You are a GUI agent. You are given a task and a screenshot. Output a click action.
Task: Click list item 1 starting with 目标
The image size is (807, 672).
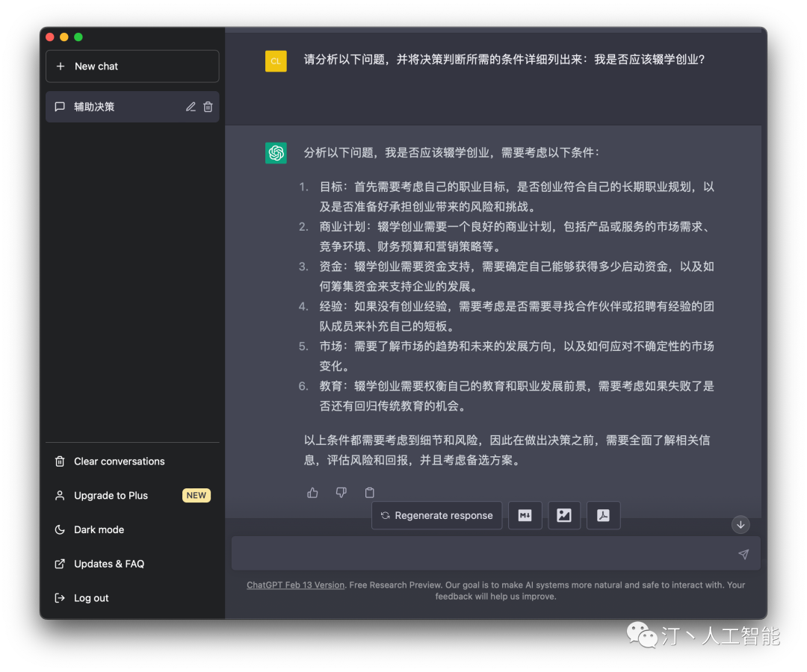[x=517, y=197]
